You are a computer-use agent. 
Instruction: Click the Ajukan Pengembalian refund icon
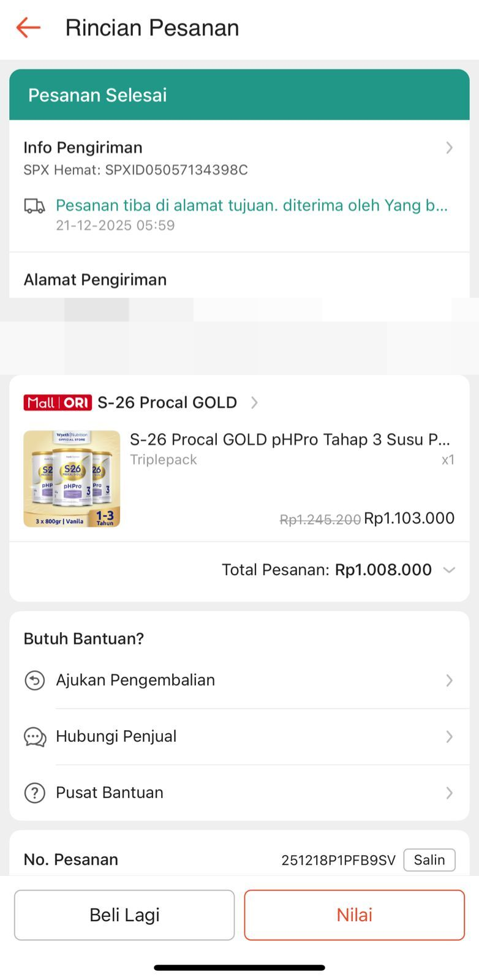[x=34, y=680]
